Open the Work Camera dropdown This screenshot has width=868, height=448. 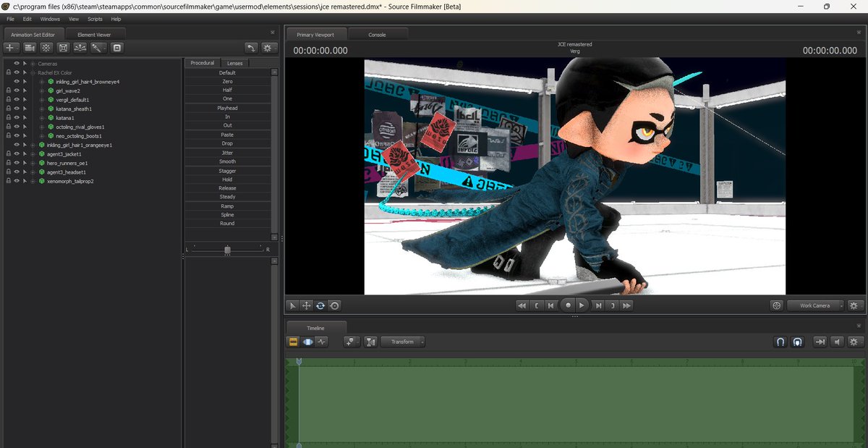[815, 305]
